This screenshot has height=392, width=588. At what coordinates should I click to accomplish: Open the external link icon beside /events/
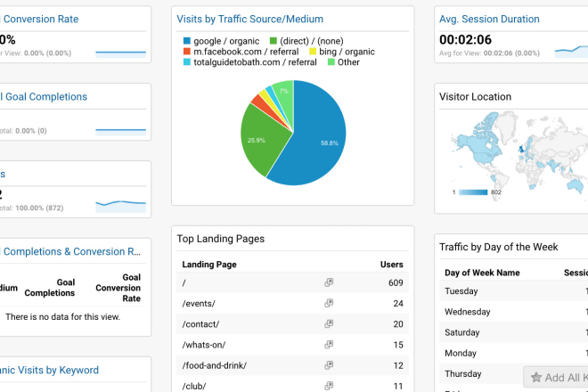click(x=329, y=303)
